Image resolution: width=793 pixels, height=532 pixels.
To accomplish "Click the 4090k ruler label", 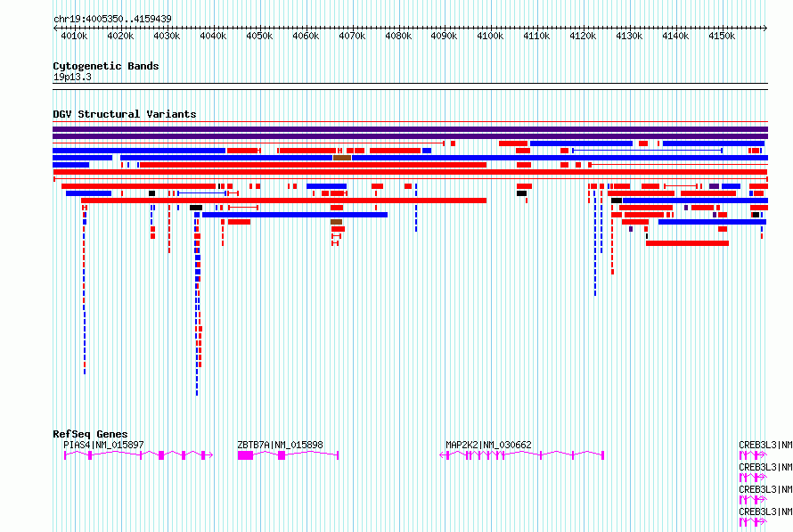I will tap(444, 36).
